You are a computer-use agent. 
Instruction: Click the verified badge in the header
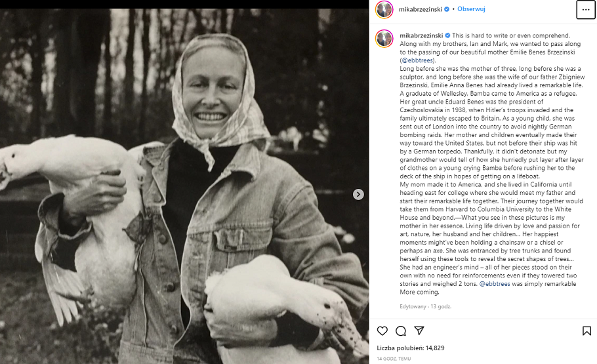click(x=447, y=10)
